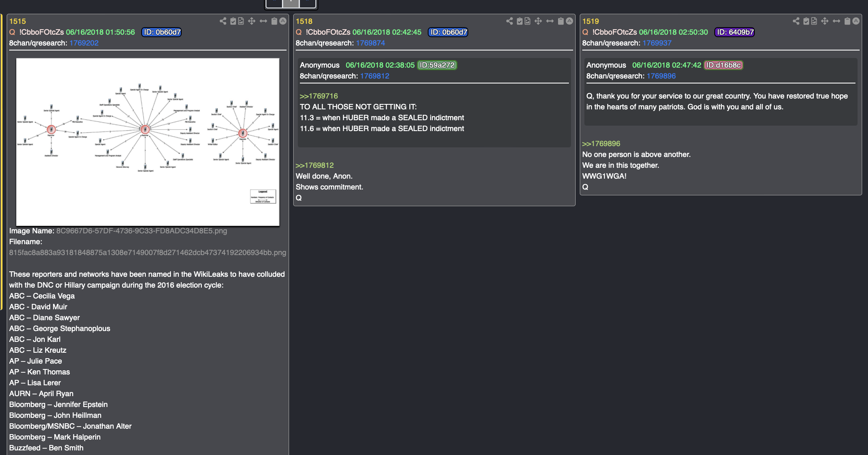Click 'Bloomberg – Jennifer Epstein' line
This screenshot has height=455, width=868.
(58, 404)
